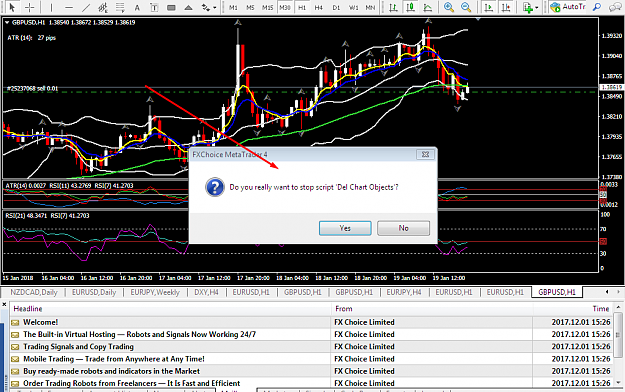
Task: Switch to MN monthly timeframe
Action: [370, 7]
